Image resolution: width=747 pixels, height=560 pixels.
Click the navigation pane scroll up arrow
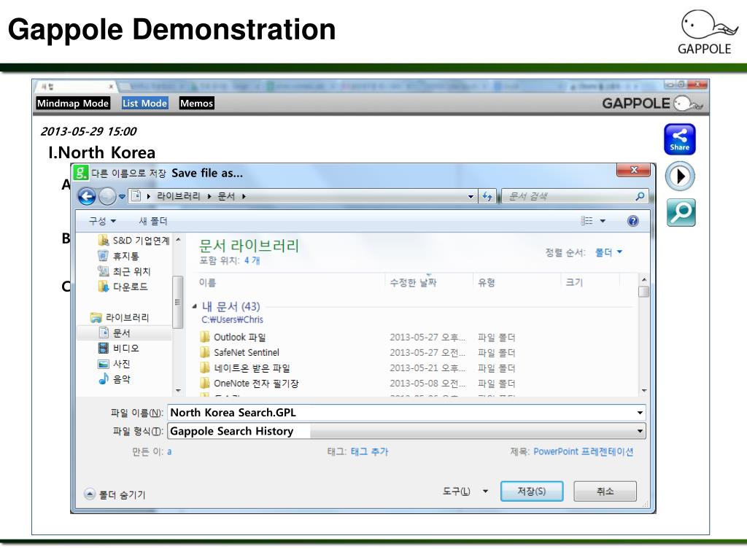click(x=178, y=239)
